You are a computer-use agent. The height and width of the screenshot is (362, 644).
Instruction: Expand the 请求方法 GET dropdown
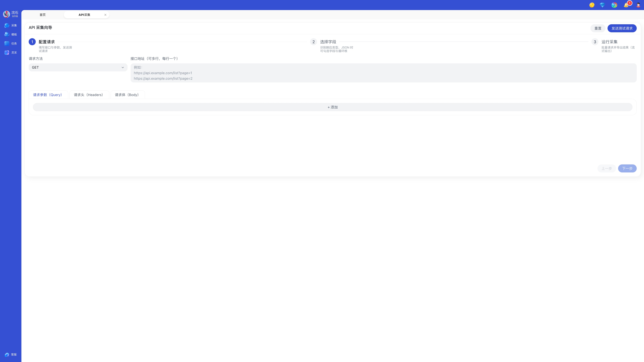coord(78,67)
